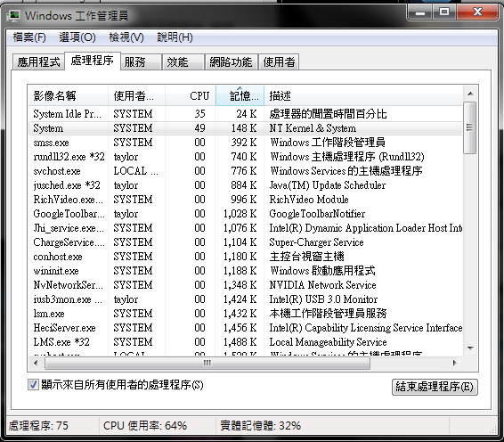Select the System process name
Image resolution: width=504 pixels, height=442 pixels.
pos(48,128)
